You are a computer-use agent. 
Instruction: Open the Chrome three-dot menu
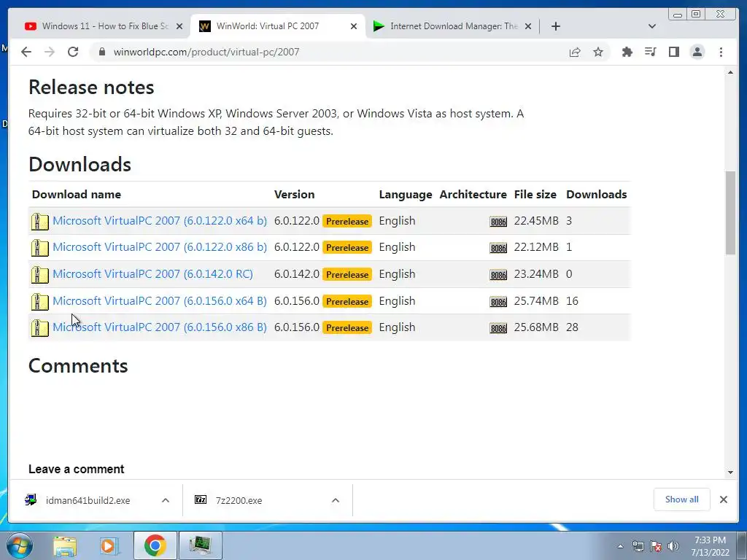click(721, 52)
